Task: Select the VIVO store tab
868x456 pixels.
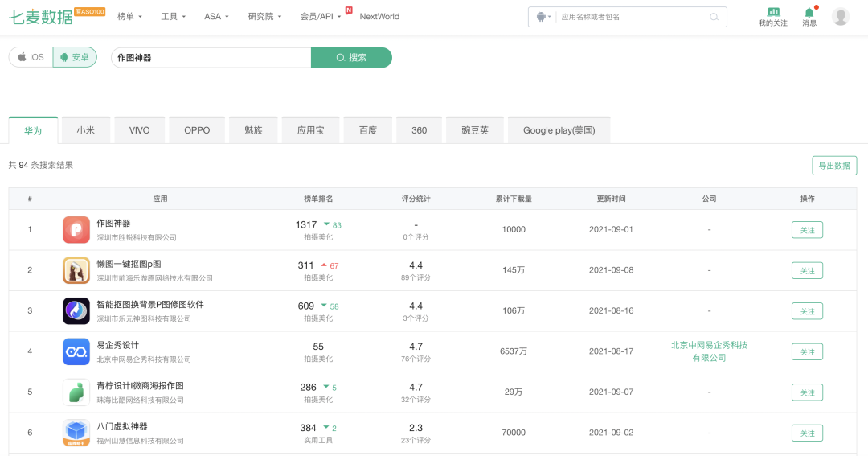Action: click(140, 130)
